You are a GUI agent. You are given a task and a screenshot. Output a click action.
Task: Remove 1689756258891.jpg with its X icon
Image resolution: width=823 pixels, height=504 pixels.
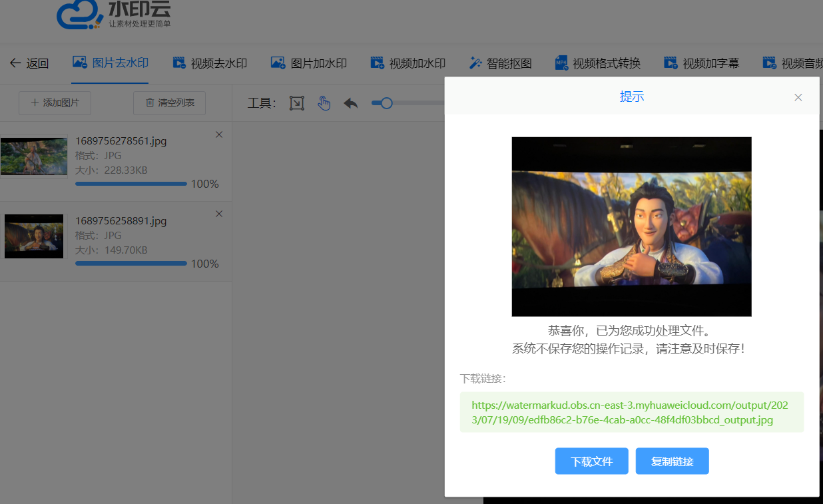click(x=219, y=214)
